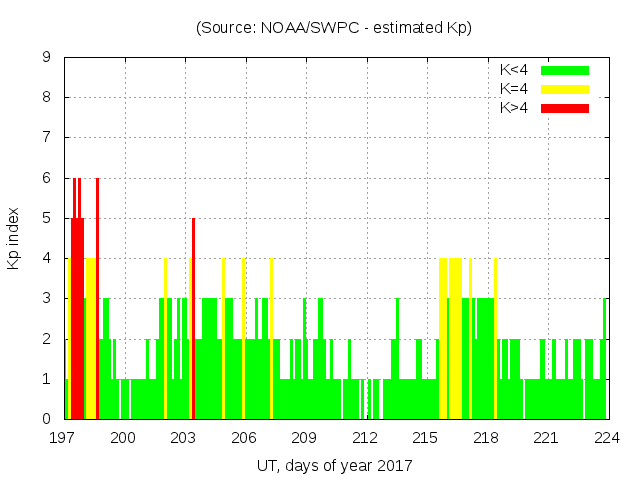640x480 pixels.
Task: Click the NOAA/SWPC source title text
Action: 334,28
